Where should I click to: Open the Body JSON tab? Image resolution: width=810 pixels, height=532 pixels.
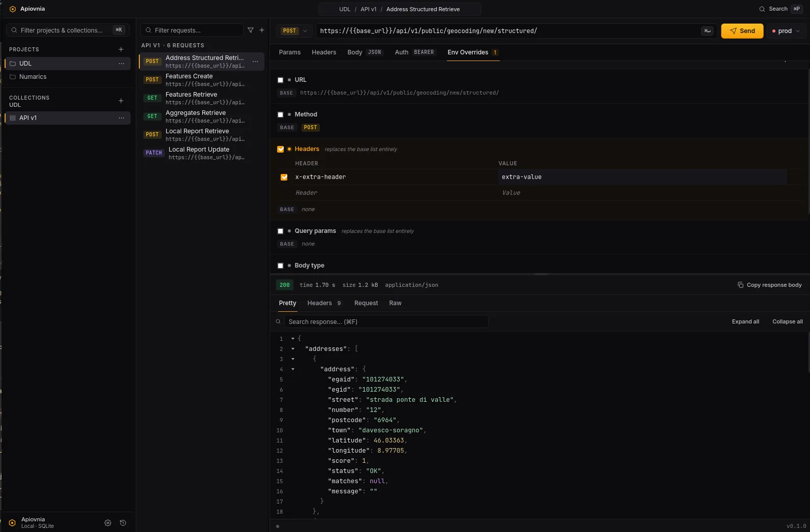[x=365, y=52]
